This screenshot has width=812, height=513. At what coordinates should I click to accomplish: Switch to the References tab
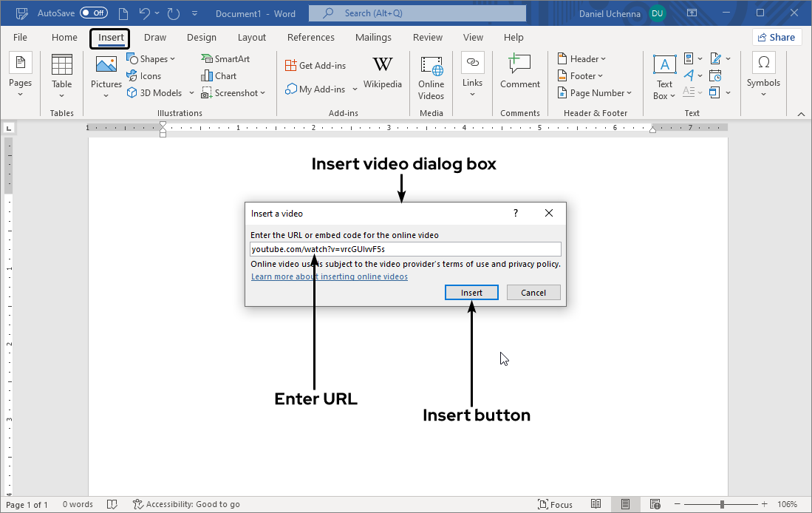pos(310,37)
